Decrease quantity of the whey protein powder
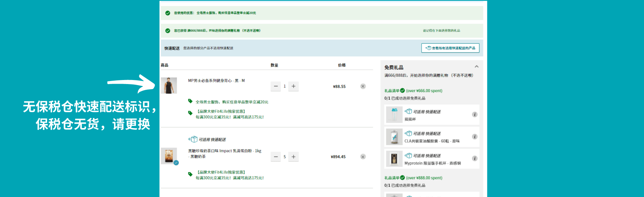644x197 pixels. click(276, 157)
